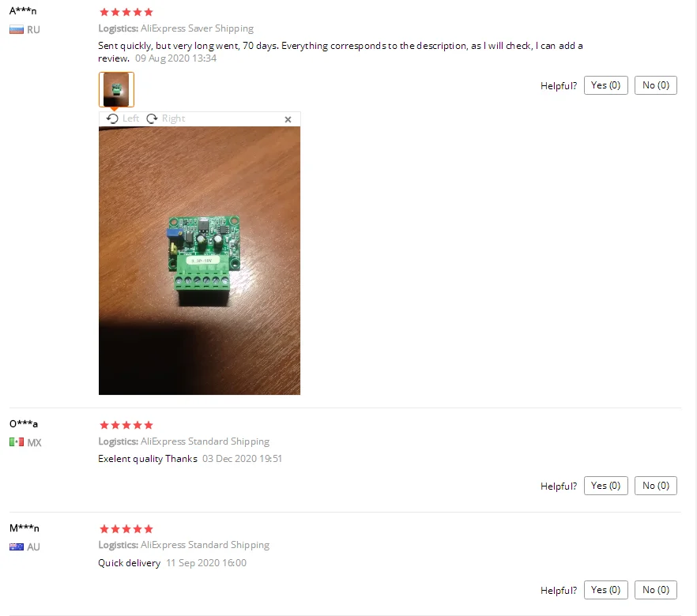Click the star rating on M***n's review
The height and width of the screenshot is (616, 697).
click(126, 529)
